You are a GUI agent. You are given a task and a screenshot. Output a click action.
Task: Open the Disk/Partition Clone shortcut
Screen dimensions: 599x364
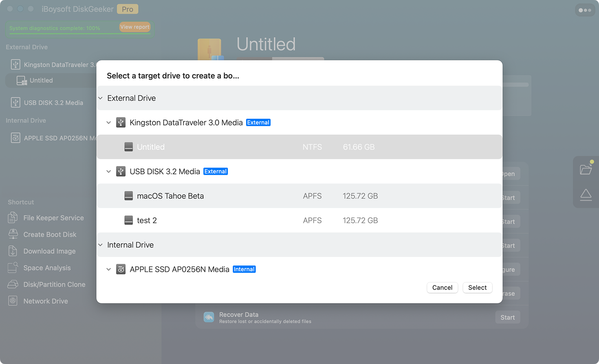pyautogui.click(x=54, y=285)
